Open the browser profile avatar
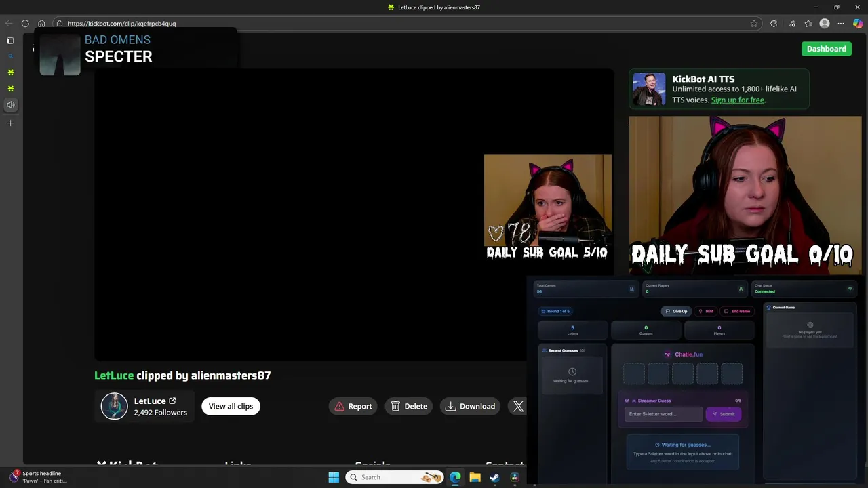This screenshot has width=868, height=488. click(825, 24)
